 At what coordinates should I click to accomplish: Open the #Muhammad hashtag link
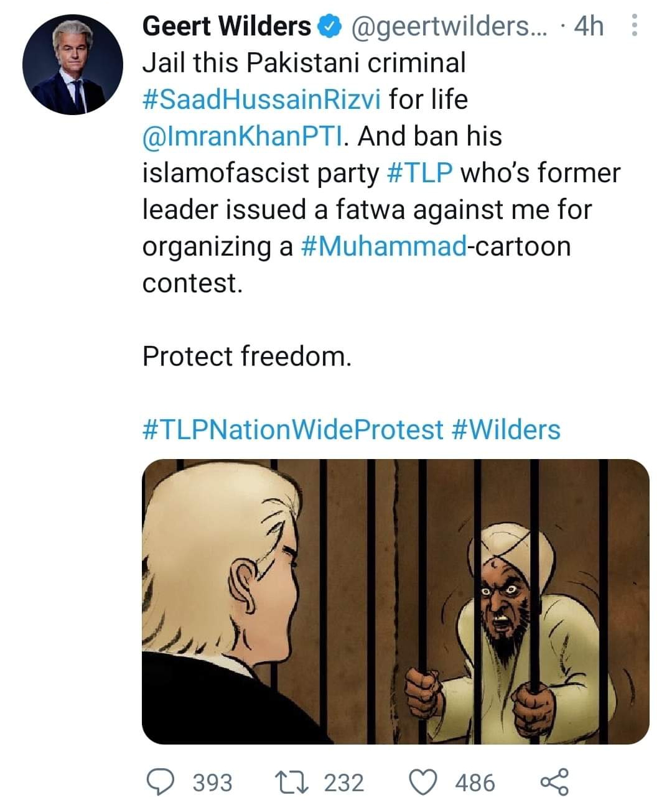[x=384, y=246]
